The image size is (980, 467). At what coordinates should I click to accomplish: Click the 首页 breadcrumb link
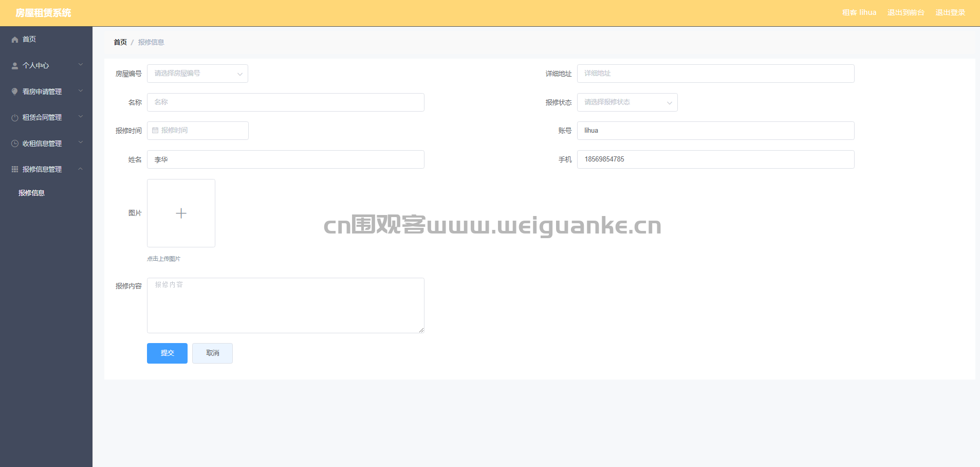point(120,42)
